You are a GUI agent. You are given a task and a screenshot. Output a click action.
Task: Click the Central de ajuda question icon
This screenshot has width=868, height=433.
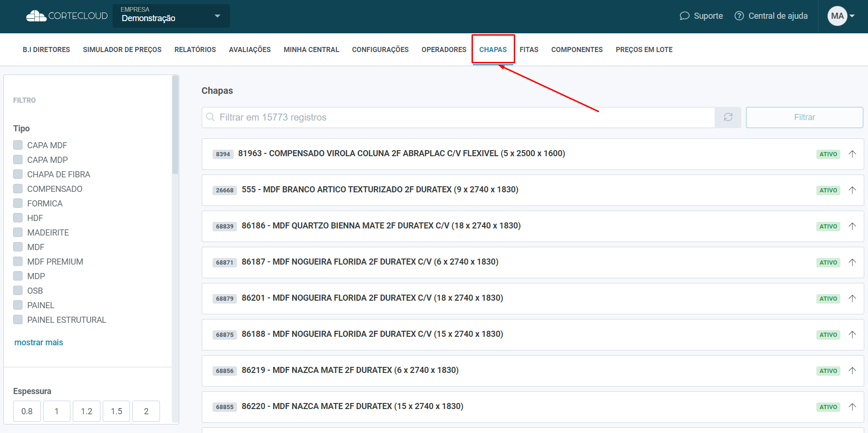point(739,16)
